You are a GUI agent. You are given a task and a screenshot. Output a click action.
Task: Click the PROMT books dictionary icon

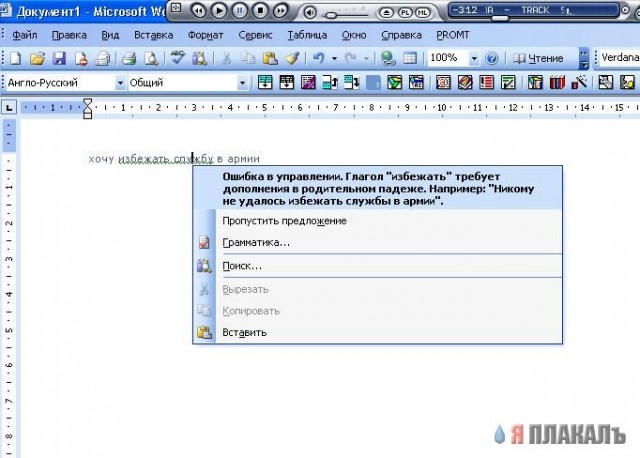tap(557, 82)
